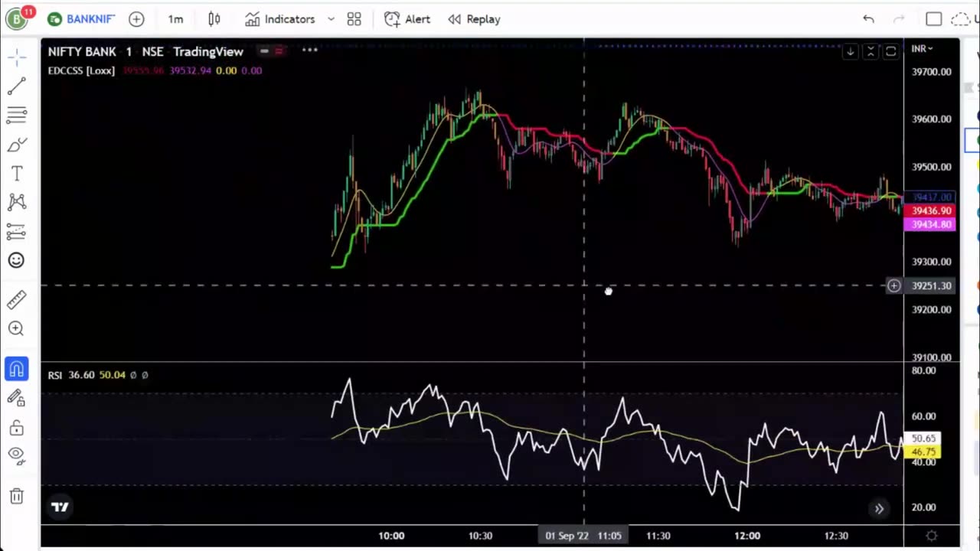
Task: Select the yellow 46.75 RSI-MA label
Action: [923, 452]
